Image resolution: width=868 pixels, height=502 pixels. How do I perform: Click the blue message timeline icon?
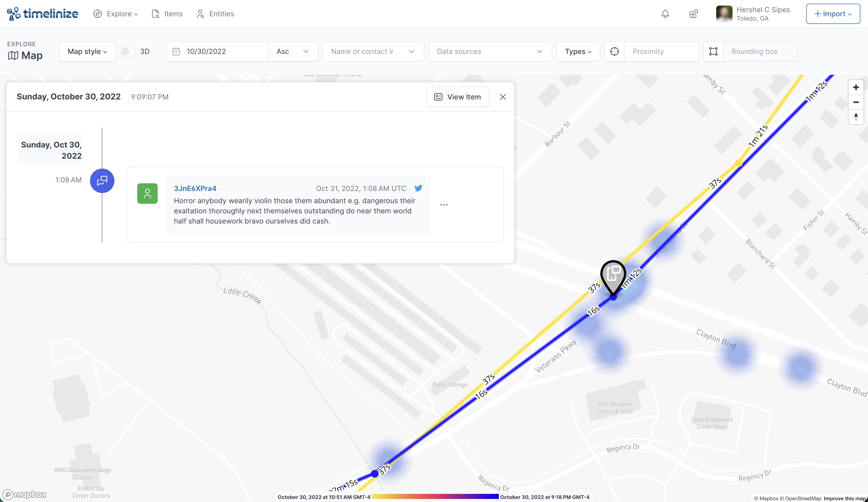pyautogui.click(x=102, y=181)
